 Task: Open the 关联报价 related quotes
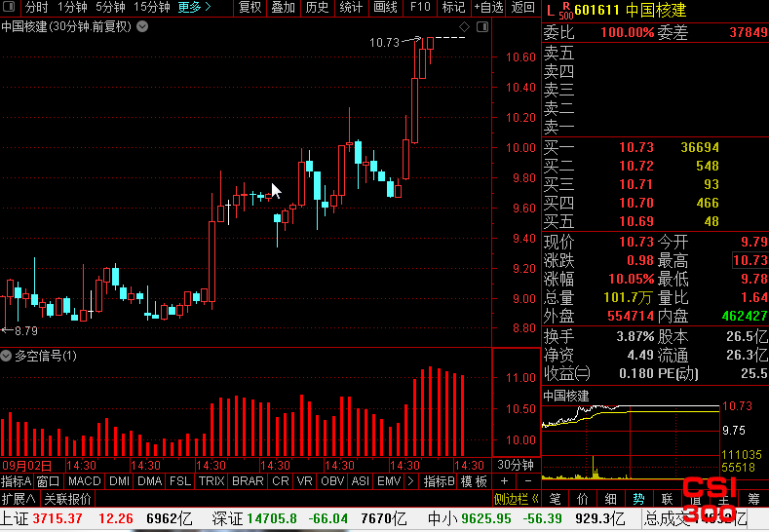click(x=67, y=499)
